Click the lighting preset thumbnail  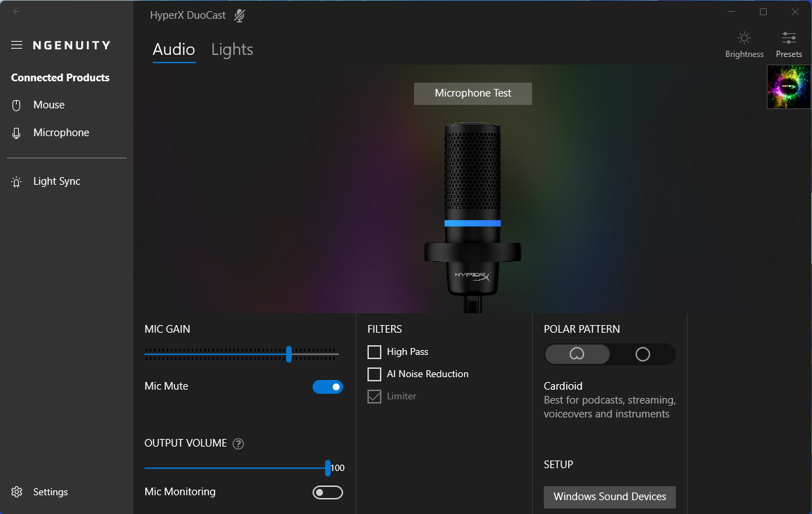pos(788,86)
